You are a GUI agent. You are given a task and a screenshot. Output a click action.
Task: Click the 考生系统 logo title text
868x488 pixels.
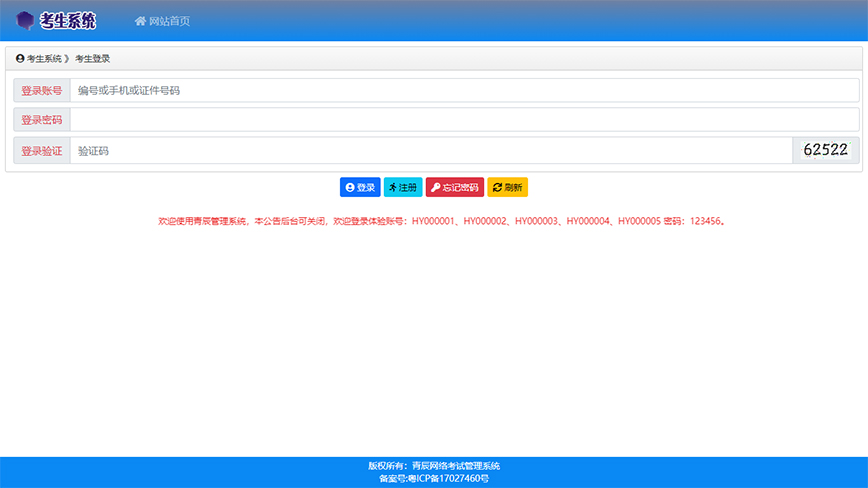68,20
